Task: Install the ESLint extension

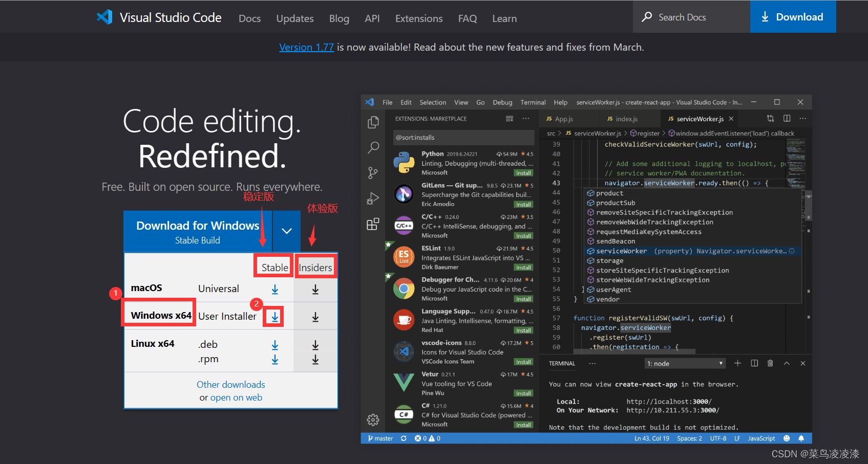Action: [523, 268]
